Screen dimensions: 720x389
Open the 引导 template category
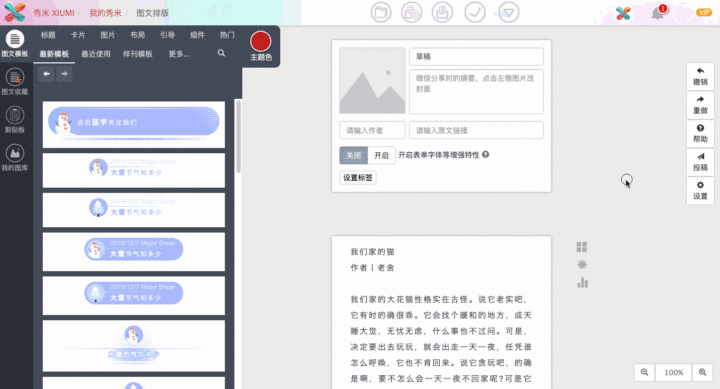(x=167, y=35)
